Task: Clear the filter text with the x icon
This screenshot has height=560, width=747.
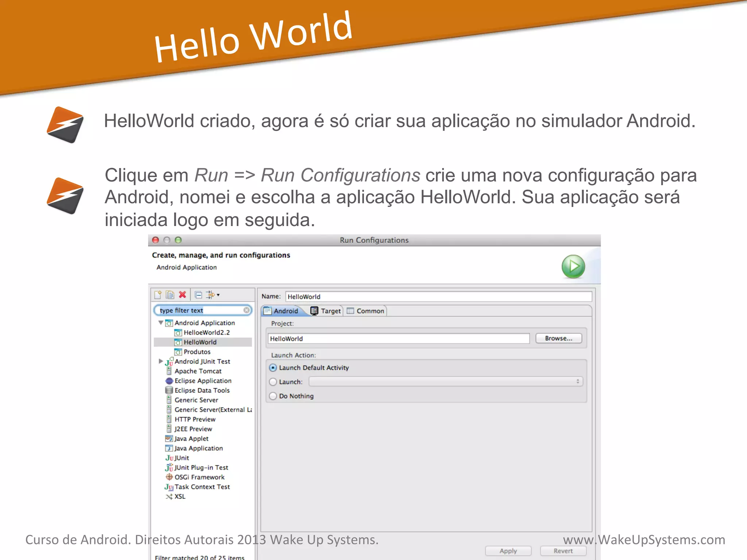Action: 247,310
